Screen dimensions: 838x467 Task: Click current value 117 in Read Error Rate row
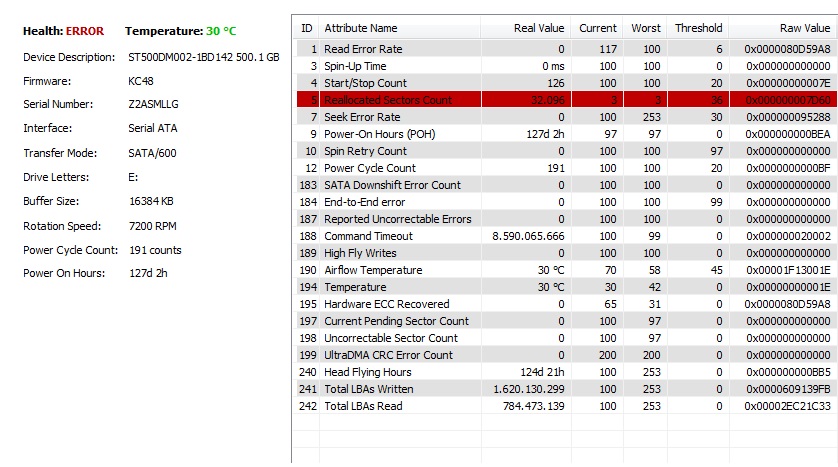(608, 49)
